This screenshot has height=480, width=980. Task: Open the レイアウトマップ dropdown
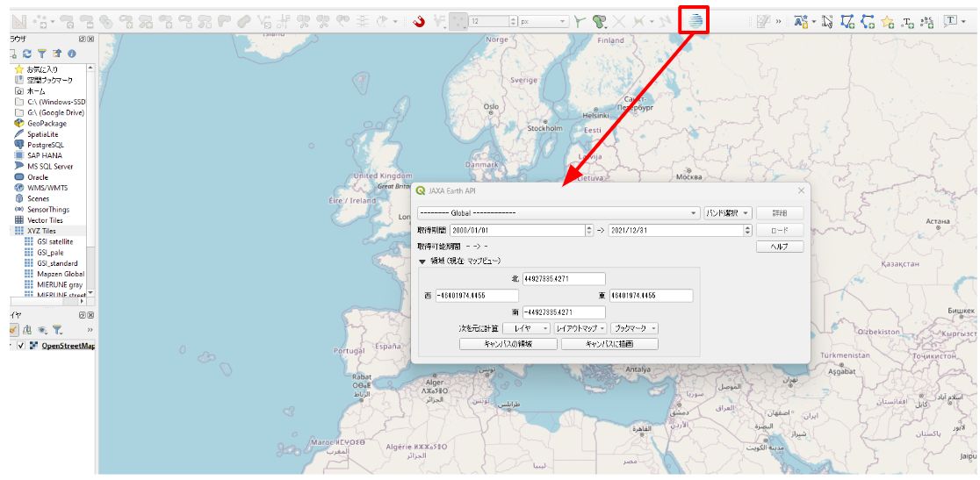pyautogui.click(x=580, y=328)
